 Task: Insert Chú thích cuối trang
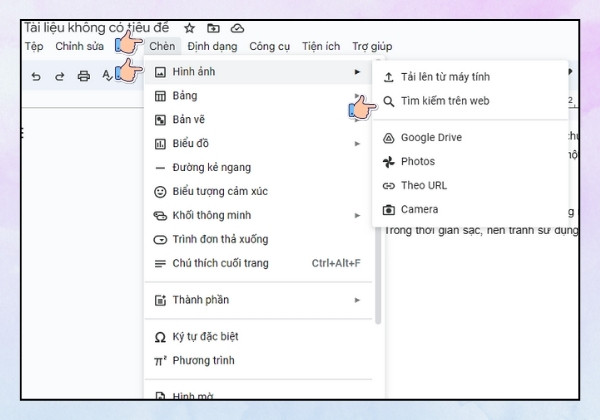tap(258, 264)
